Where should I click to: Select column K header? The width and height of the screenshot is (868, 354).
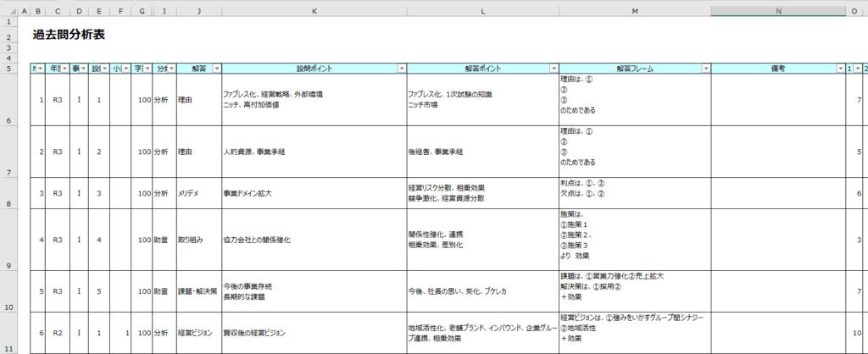click(314, 11)
